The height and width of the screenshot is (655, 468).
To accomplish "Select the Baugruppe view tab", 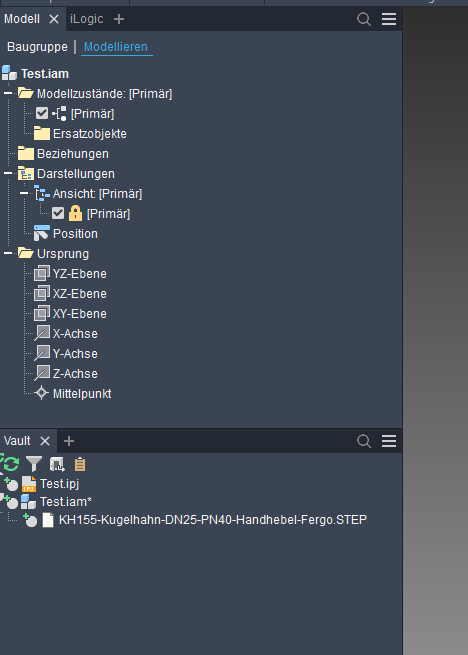I will point(37,47).
